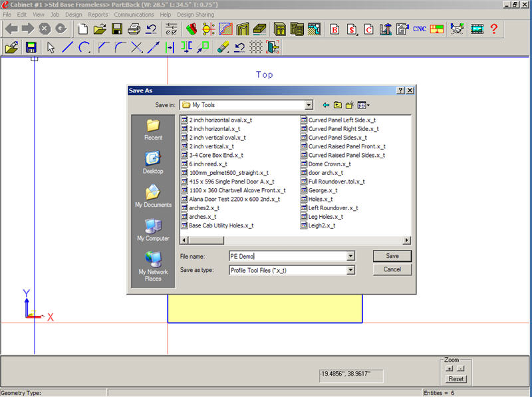Click the zoom in plus button
Image resolution: width=532 pixels, height=397 pixels.
450,368
